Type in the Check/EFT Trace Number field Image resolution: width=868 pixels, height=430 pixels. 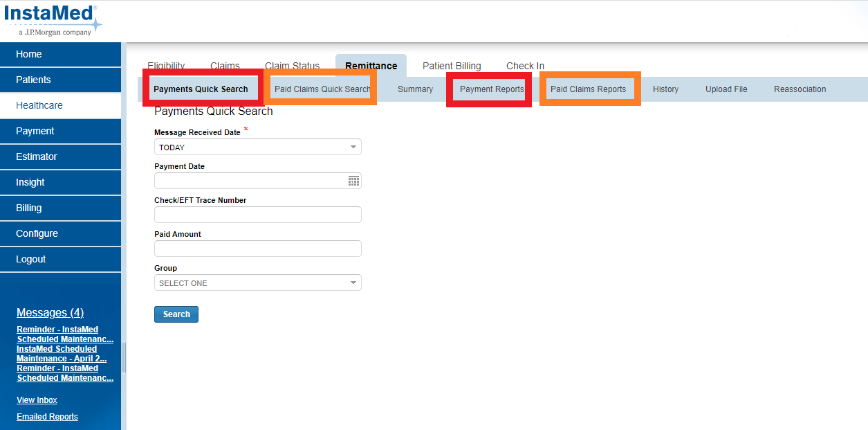[x=257, y=215]
